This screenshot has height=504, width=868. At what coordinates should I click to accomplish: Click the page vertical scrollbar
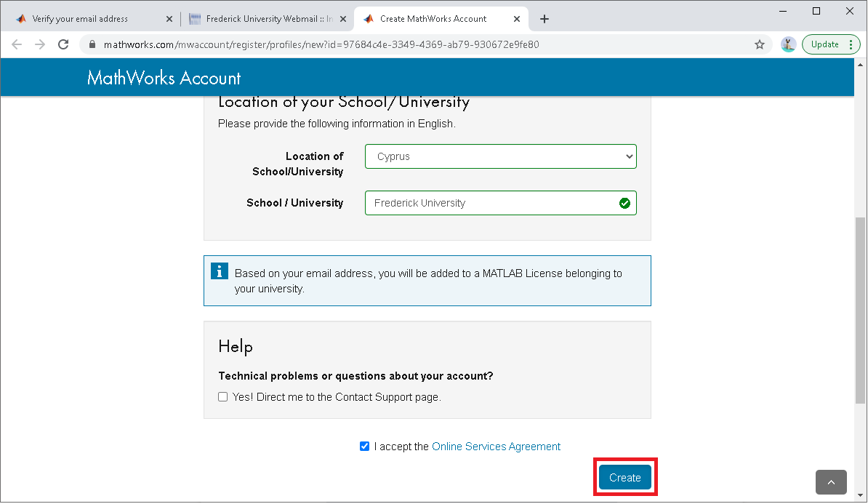tap(860, 309)
